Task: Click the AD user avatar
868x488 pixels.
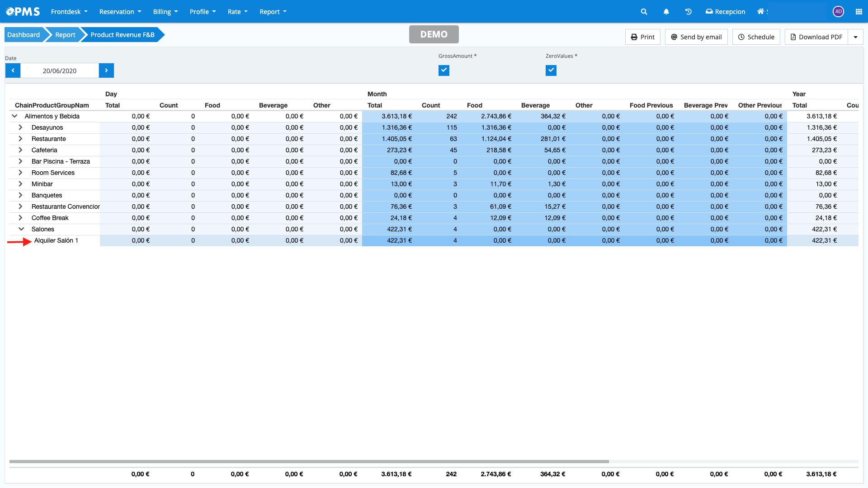Action: coord(838,12)
